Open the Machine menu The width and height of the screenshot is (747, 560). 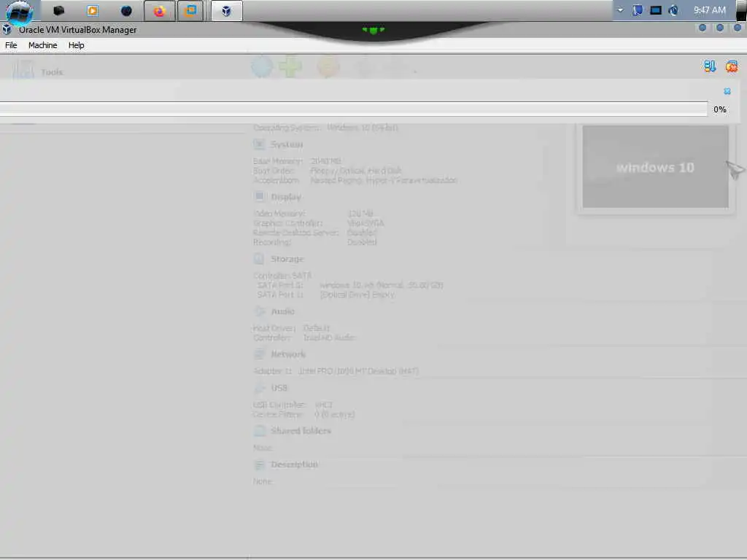tap(42, 45)
